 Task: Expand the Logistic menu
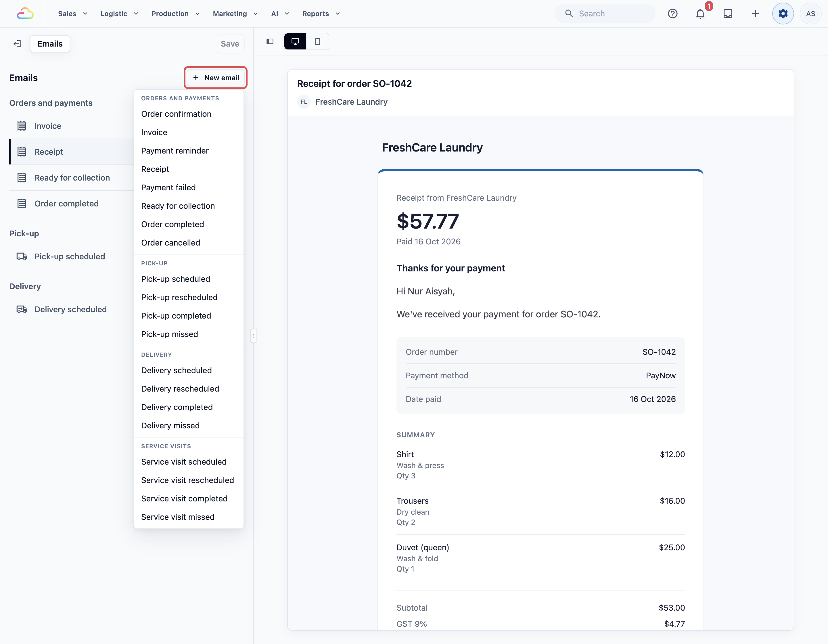click(x=119, y=14)
